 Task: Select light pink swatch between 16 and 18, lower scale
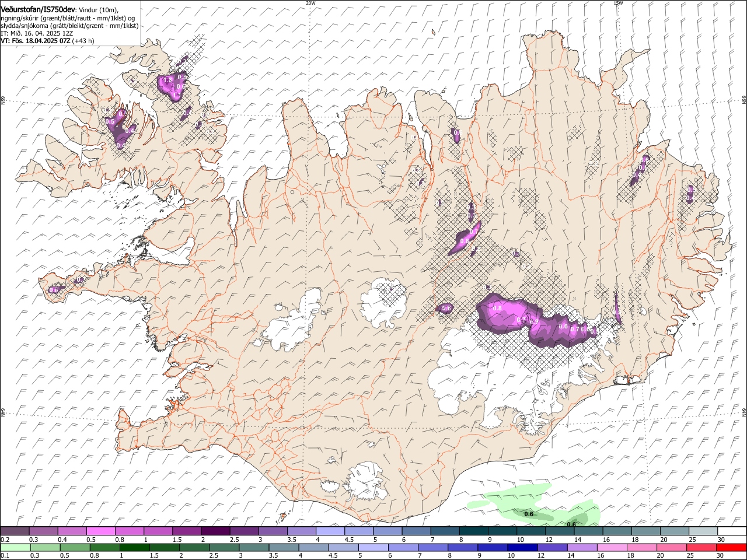point(612,547)
